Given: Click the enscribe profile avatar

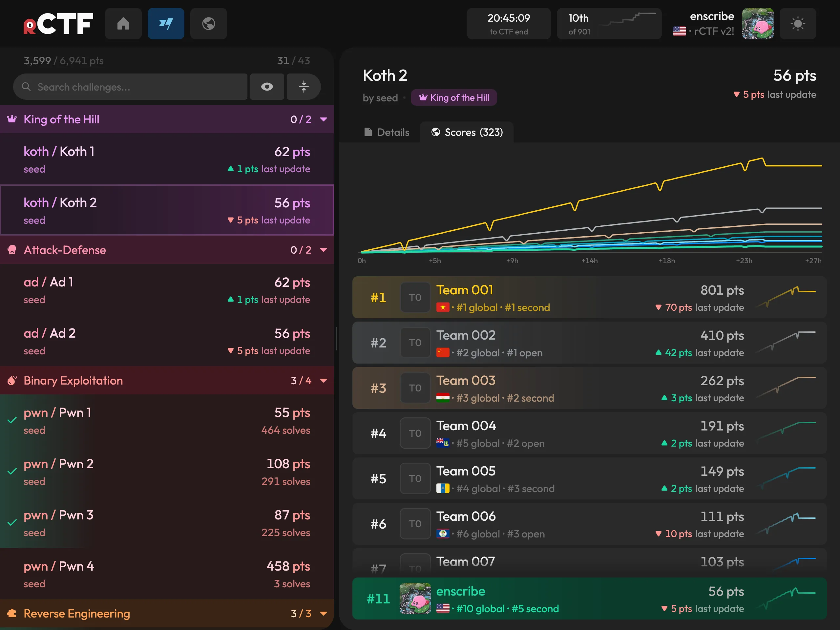Looking at the screenshot, I should [x=758, y=24].
